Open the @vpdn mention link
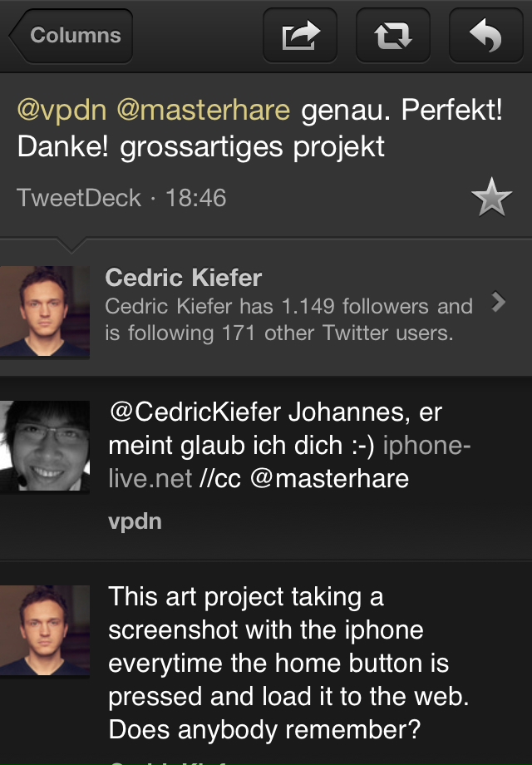Image resolution: width=532 pixels, height=765 pixels. pyautogui.click(x=62, y=110)
